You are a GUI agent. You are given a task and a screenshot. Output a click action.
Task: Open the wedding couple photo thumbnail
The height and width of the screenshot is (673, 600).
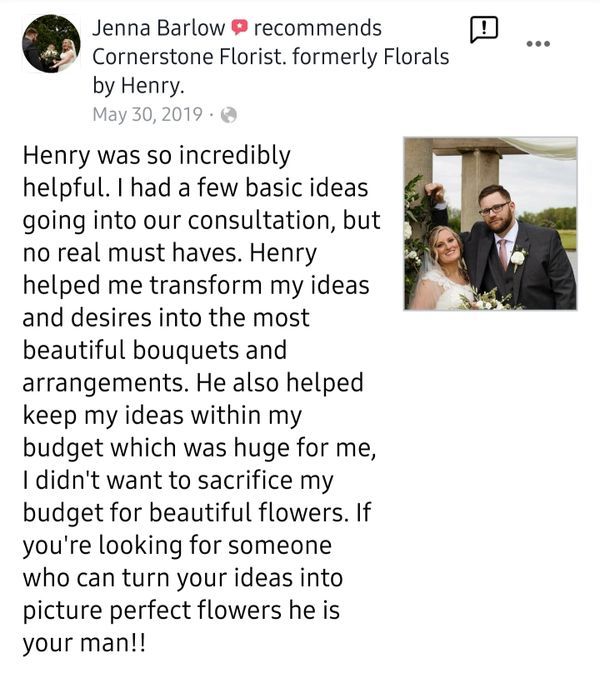[x=490, y=223]
